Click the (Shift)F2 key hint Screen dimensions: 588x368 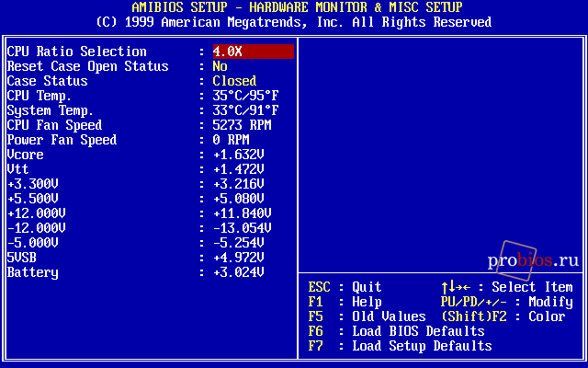pos(474,316)
